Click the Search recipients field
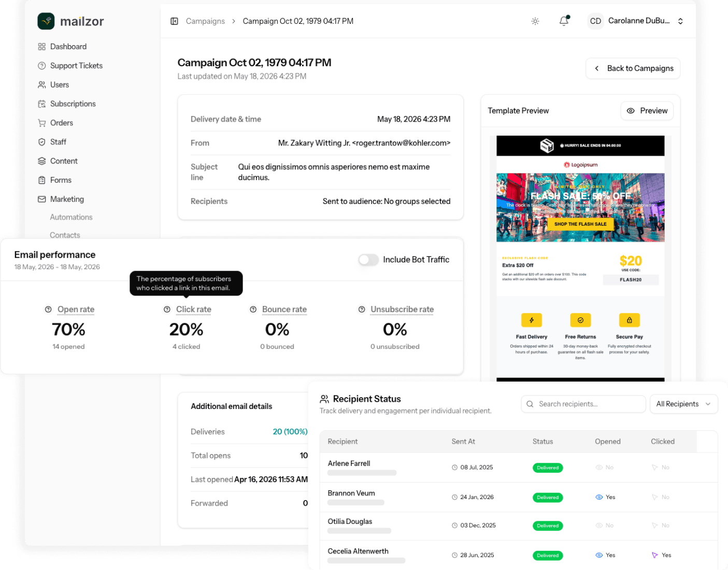Viewport: 728px width, 570px height. tap(583, 404)
